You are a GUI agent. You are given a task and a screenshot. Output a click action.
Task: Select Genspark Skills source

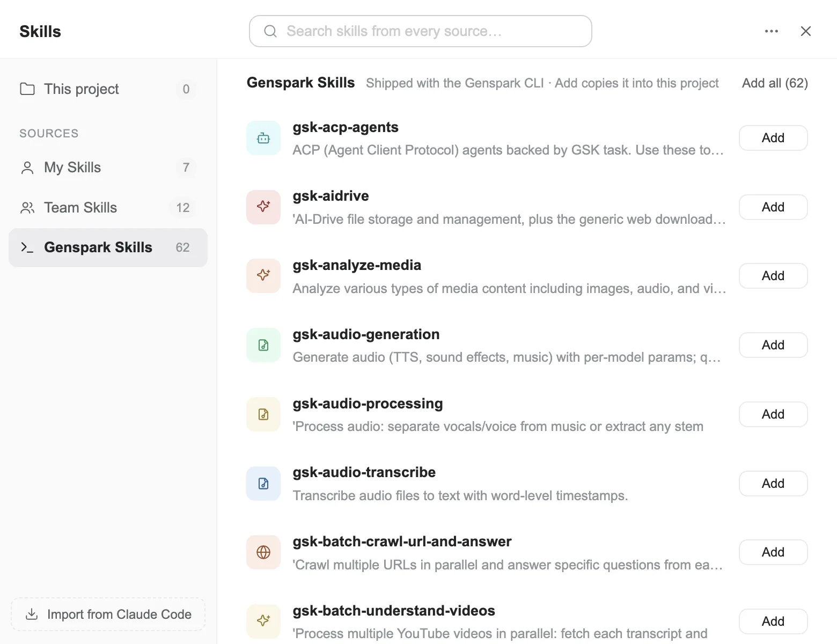(x=108, y=247)
